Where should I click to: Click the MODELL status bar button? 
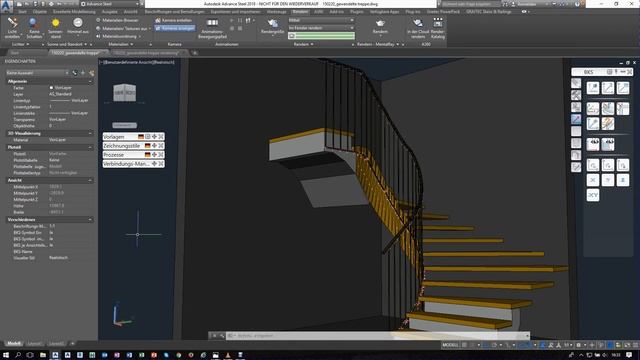tap(450, 345)
